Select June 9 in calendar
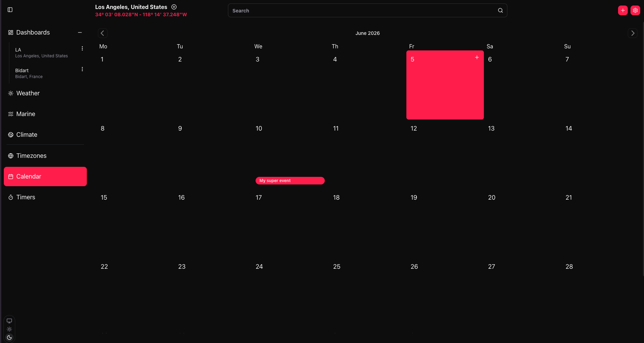Viewport: 644px width, 343px height. coord(213,154)
